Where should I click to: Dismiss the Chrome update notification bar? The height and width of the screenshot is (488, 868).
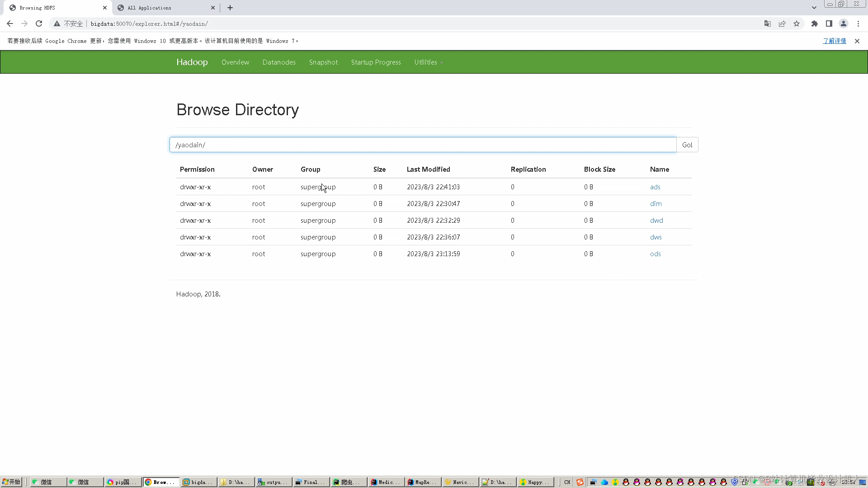click(857, 41)
